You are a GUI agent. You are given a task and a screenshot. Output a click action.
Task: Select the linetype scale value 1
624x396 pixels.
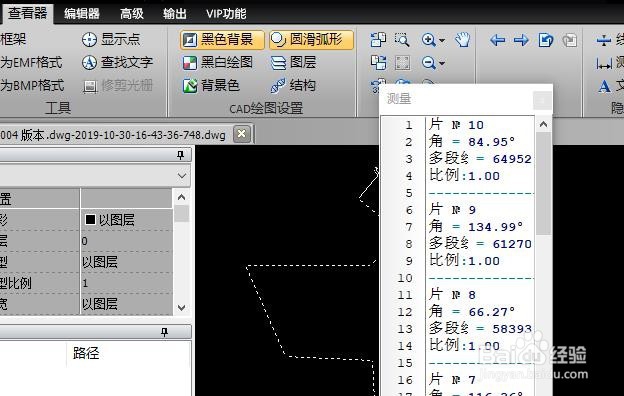point(127,283)
